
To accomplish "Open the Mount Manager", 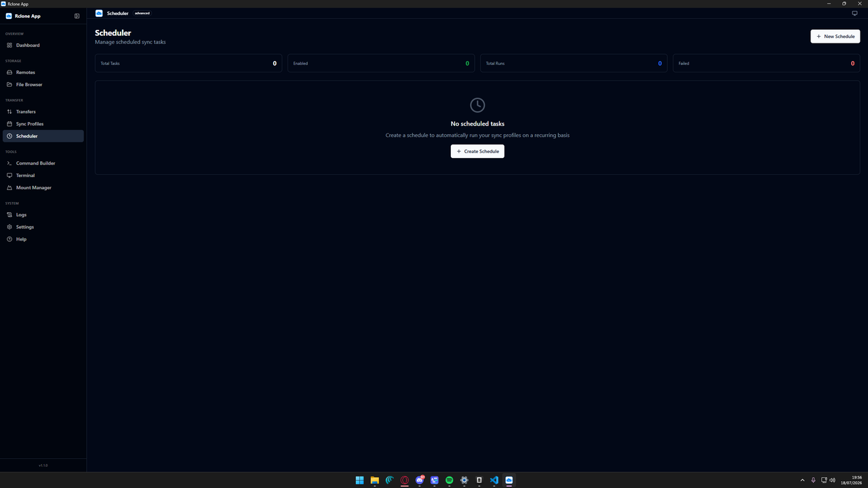I will [43, 188].
